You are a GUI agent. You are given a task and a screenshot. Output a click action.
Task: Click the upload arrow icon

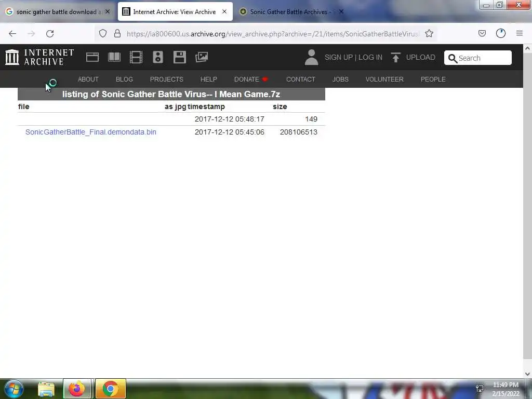pos(395,57)
